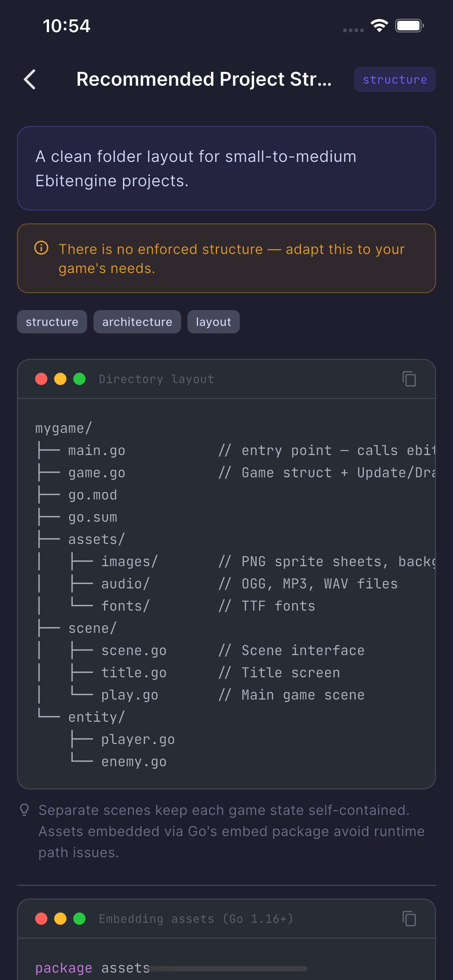Tap the structure category badge in header
Viewport: 453px width, 980px height.
[x=395, y=79]
